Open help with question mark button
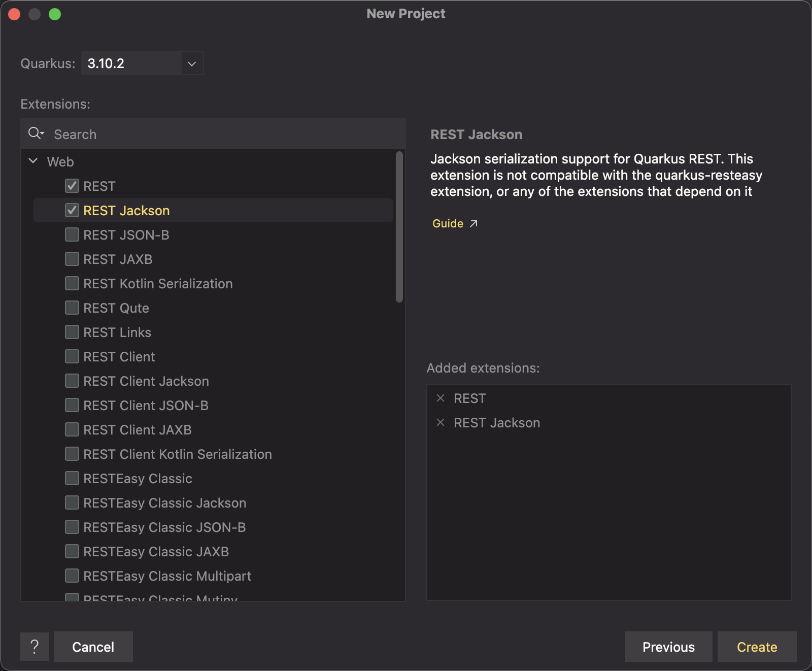The width and height of the screenshot is (812, 671). (35, 647)
